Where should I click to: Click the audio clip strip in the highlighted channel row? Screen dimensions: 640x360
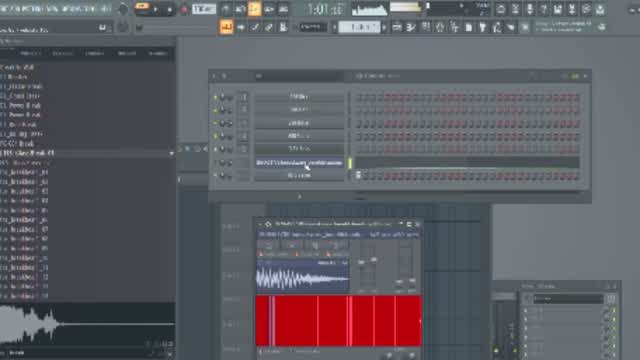467,162
